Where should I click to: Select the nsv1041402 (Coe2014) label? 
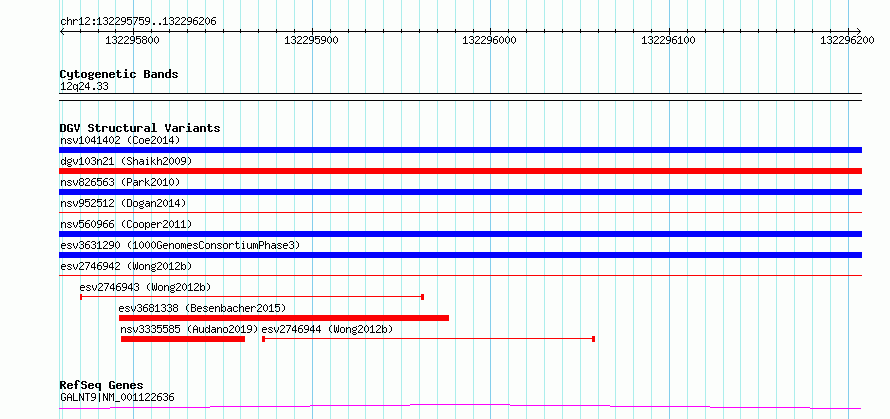[120, 140]
